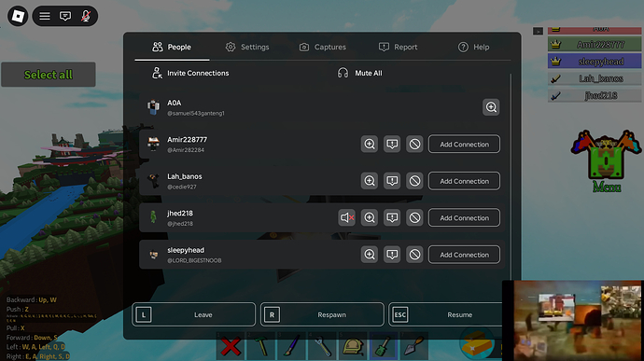Open the Roblox logo menu
Image resolution: width=644 pixels, height=361 pixels.
[x=18, y=16]
